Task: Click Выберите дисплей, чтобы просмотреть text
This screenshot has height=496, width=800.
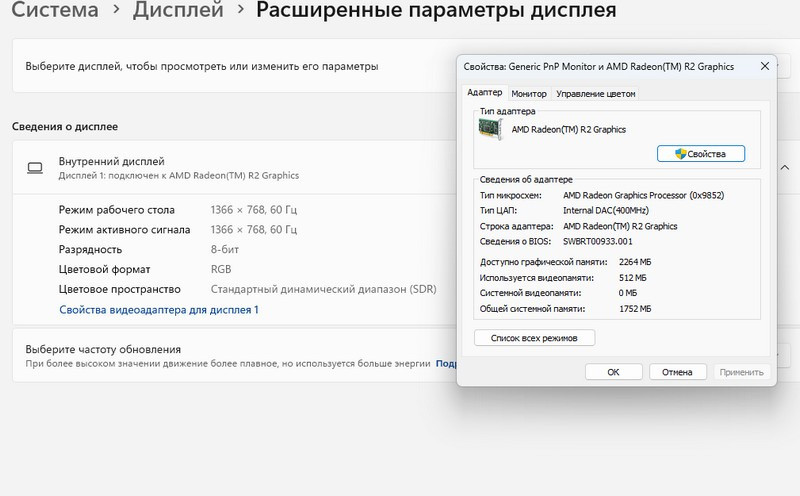Action: click(x=202, y=66)
